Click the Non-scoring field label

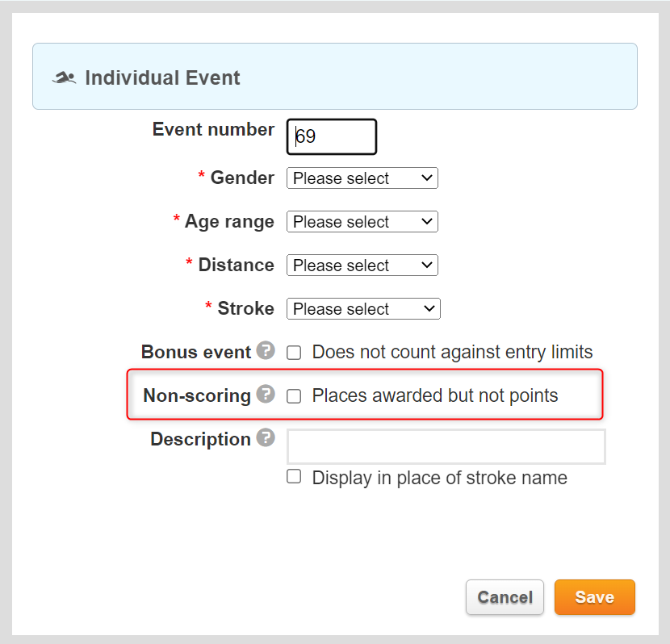tap(197, 395)
